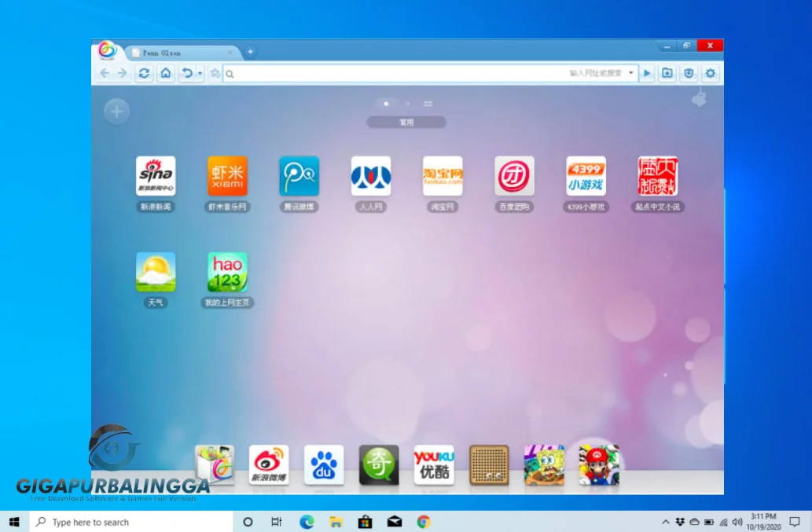Open the hao123 homepage tile
This screenshot has width=812, height=532.
227,271
